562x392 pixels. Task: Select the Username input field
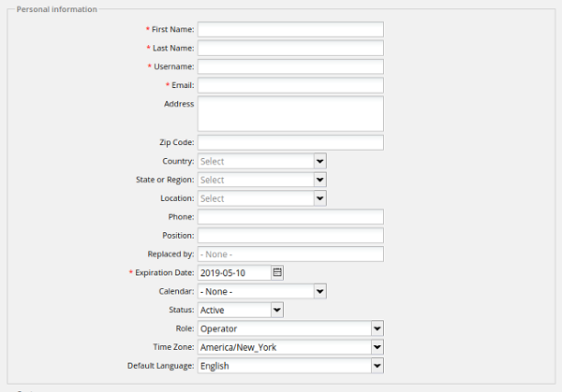290,67
